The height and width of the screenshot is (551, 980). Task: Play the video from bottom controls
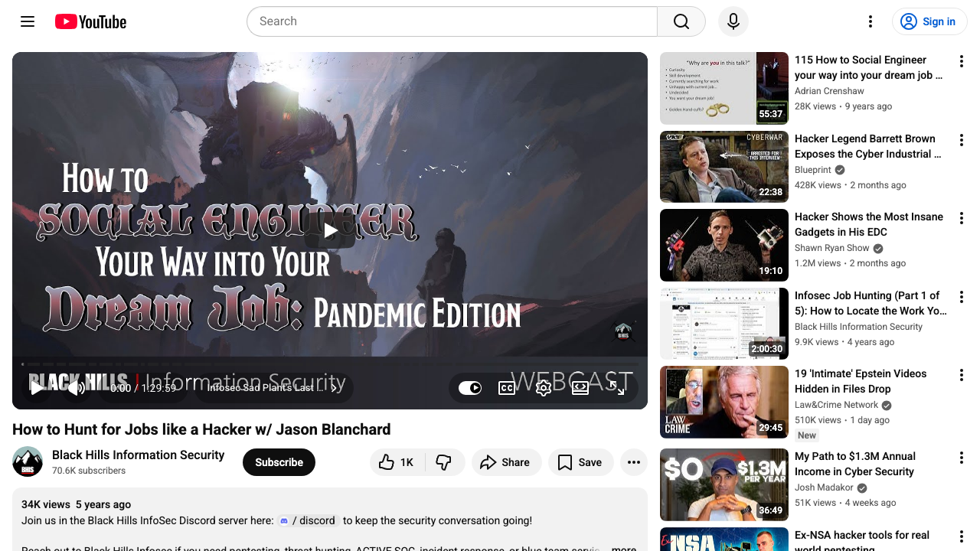pos(36,388)
